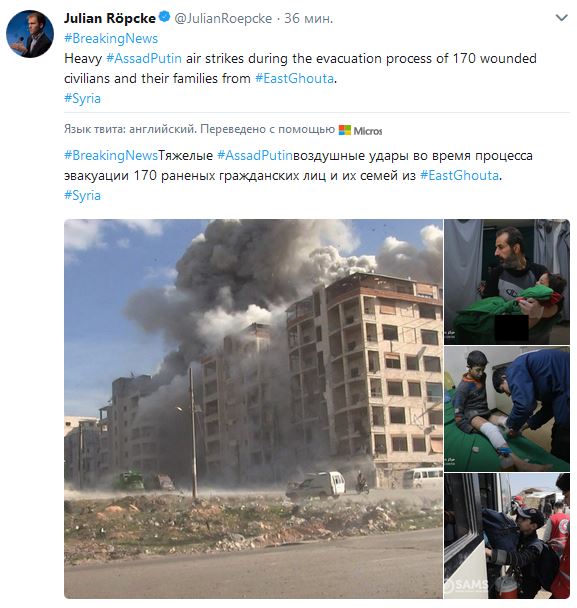Open #BreakingNews hashtag in translated text
Viewport: 577px width, 608px height.
[x=111, y=155]
